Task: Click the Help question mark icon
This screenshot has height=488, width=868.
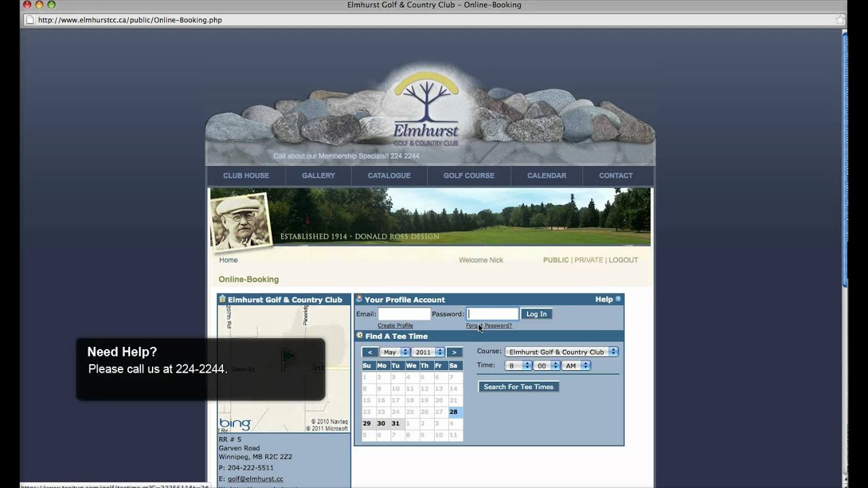Action: coord(618,299)
